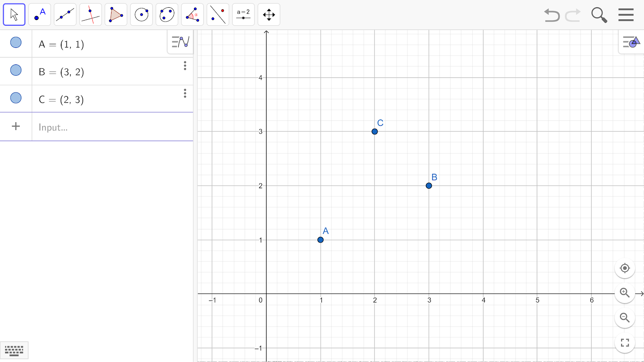Hide point B using its visibility circle
Image resolution: width=644 pixels, height=362 pixels.
(x=16, y=70)
